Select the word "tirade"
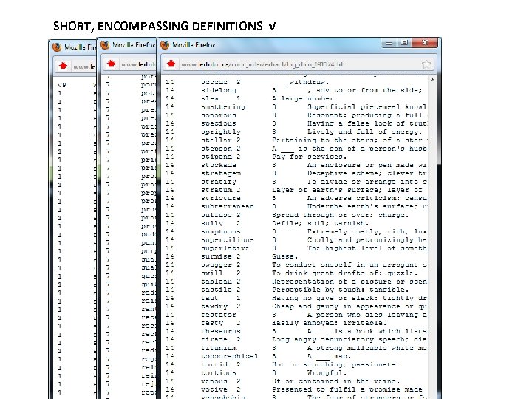This screenshot has width=532, height=399. tap(214, 340)
